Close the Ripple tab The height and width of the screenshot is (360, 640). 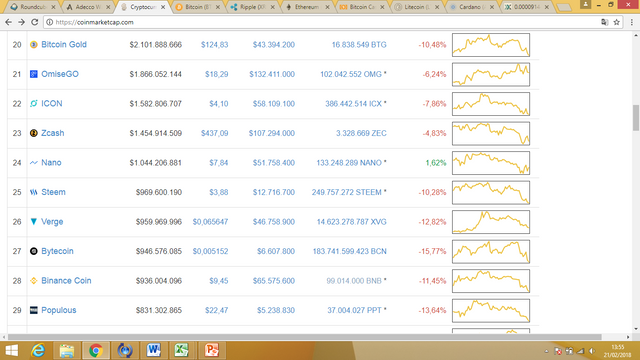(273, 7)
